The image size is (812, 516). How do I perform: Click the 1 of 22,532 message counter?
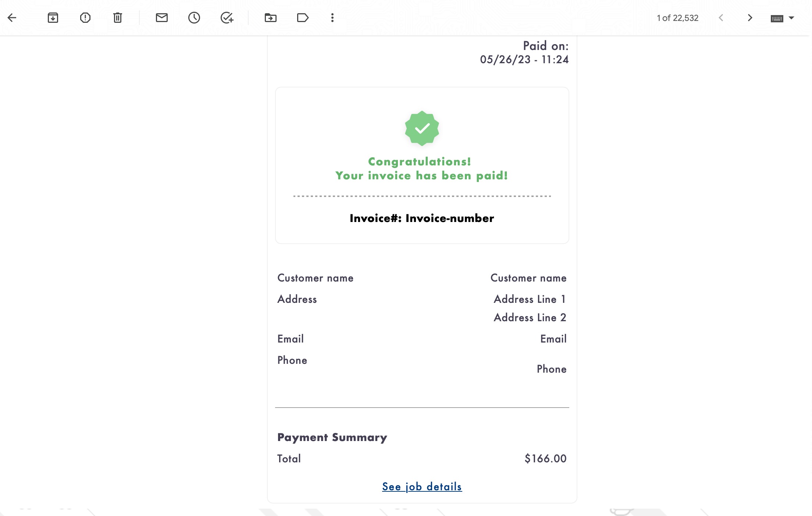[677, 18]
